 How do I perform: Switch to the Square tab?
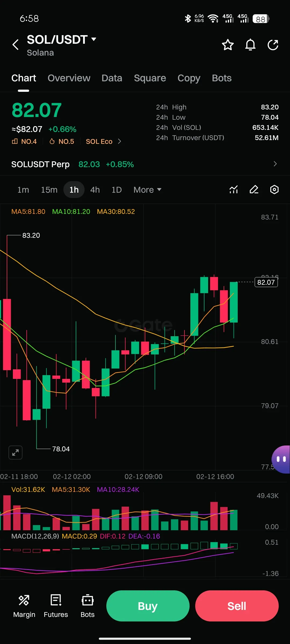click(150, 78)
